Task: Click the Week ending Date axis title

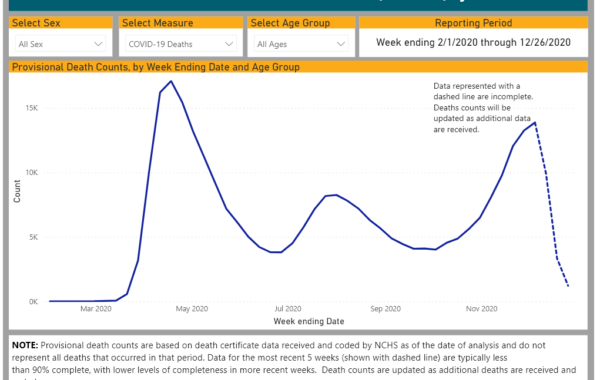Action: [x=309, y=321]
